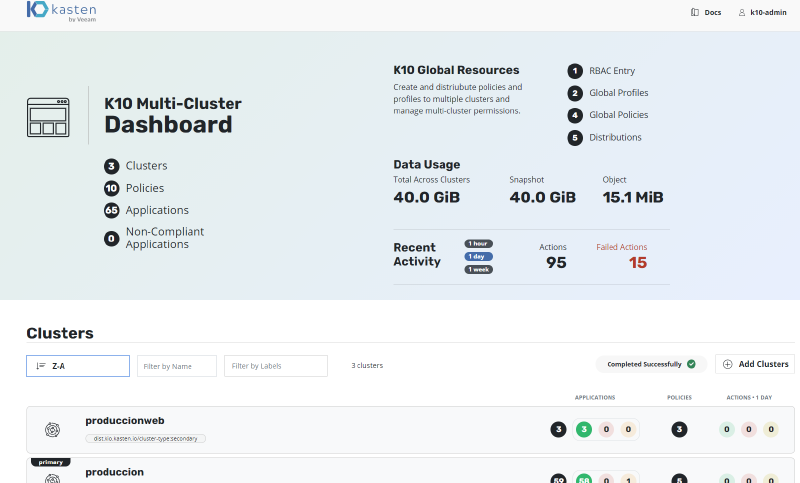This screenshot has width=800, height=483.
Task: Click the green checkmark status icon
Action: [691, 364]
